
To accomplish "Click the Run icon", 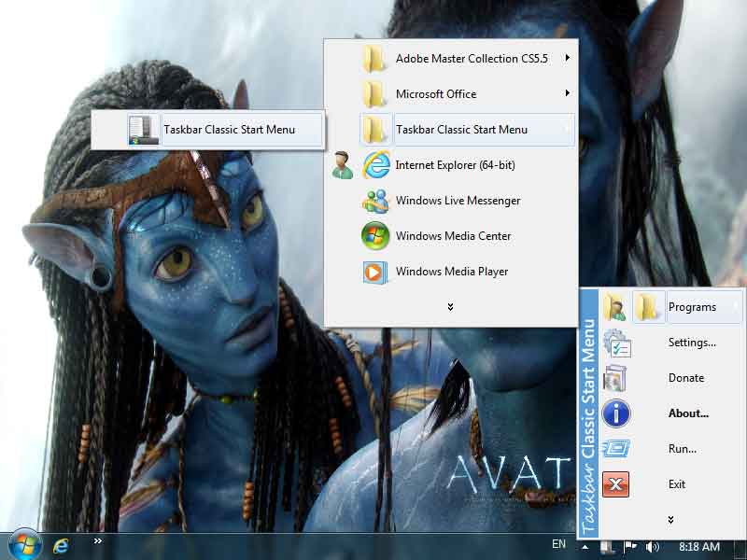I will click(616, 449).
